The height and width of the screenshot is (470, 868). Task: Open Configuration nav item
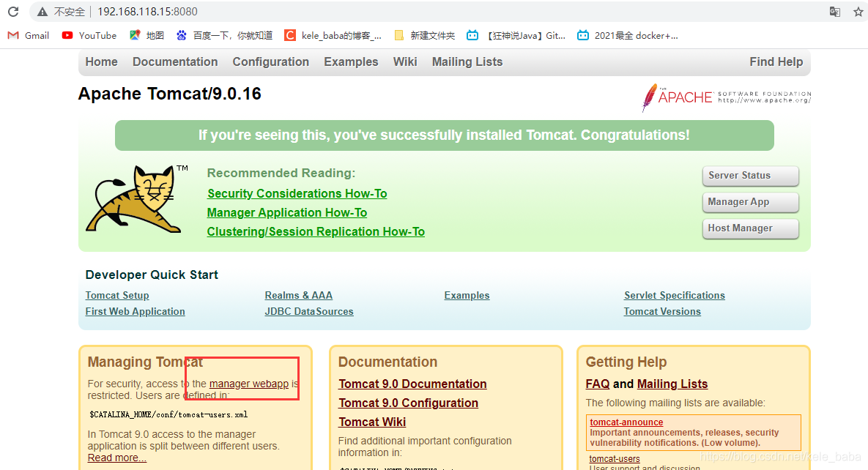pos(271,62)
